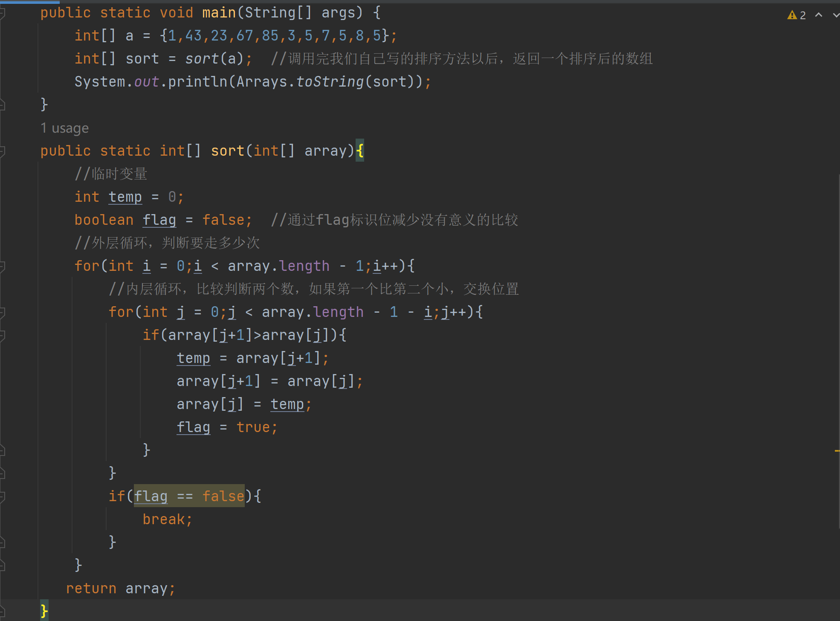Place cursor on 'break;' statement
This screenshot has height=621, width=840.
click(167, 519)
